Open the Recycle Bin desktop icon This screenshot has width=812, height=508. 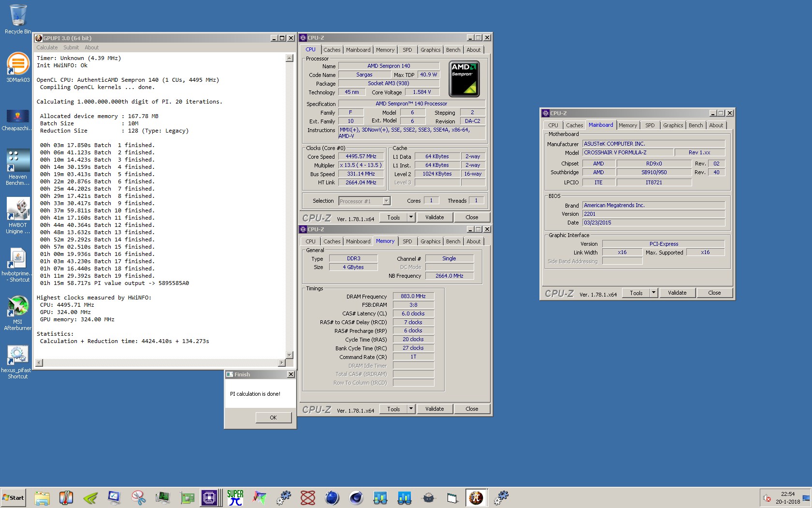18,19
